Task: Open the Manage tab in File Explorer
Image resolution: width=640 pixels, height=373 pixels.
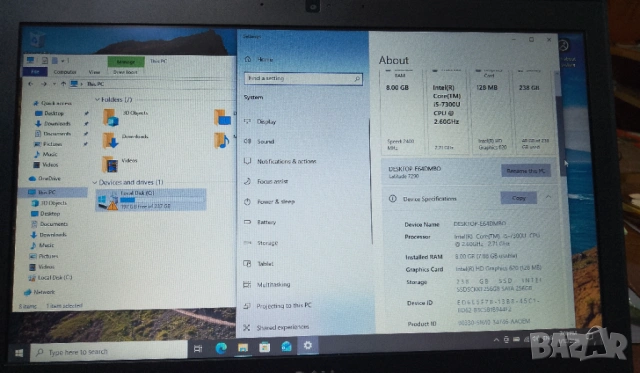Action: tap(126, 62)
